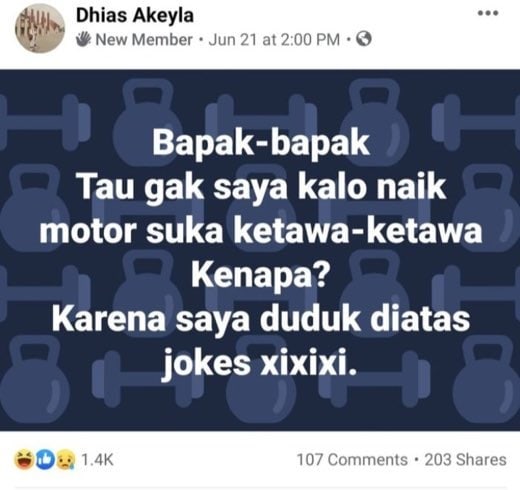520x490 pixels.
Task: Click the 'motor suka ketawa-ketawa' text line
Action: click(261, 231)
